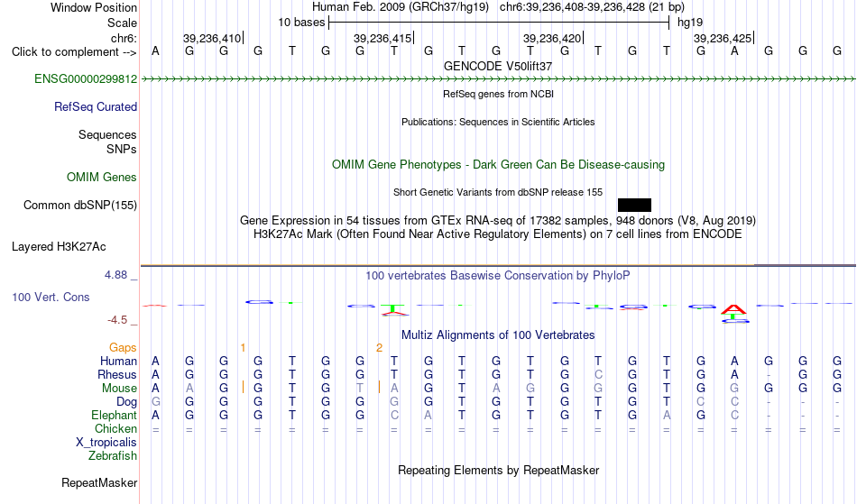
Task: Click '100 vertebrates Basewise Conservation by PhyloP' title
Action: [498, 275]
